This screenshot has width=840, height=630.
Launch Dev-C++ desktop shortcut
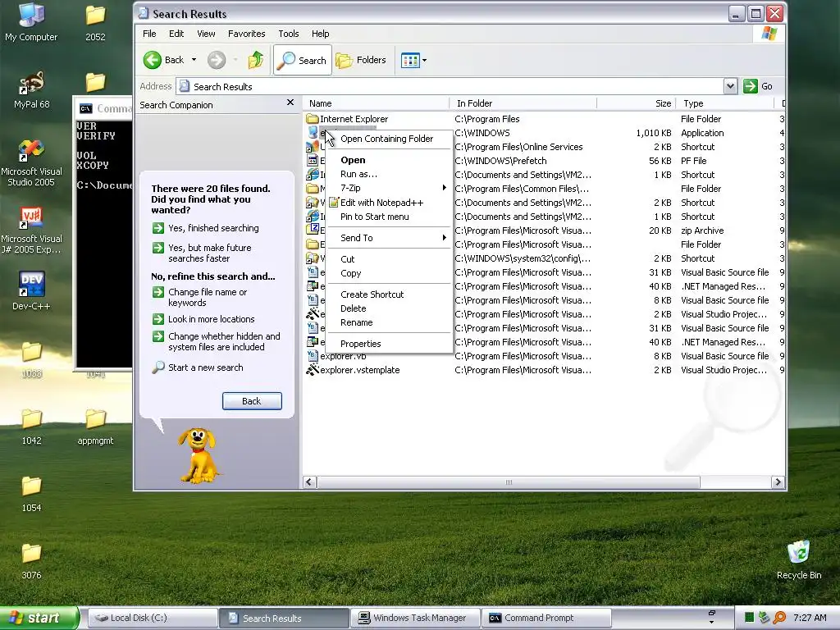click(x=32, y=290)
